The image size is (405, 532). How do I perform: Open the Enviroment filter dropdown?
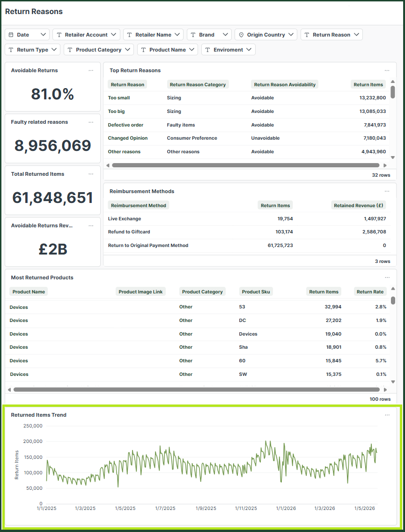pyautogui.click(x=228, y=50)
